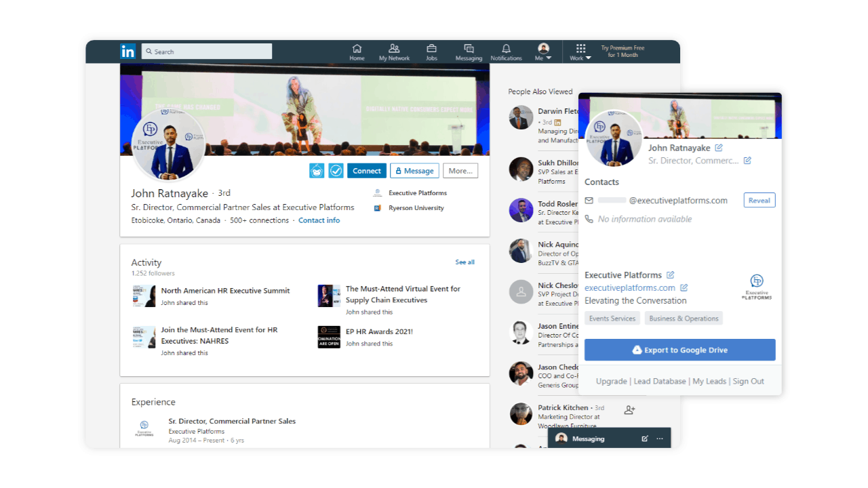Open the Contact info link
The height and width of the screenshot is (488, 868).
tap(319, 220)
